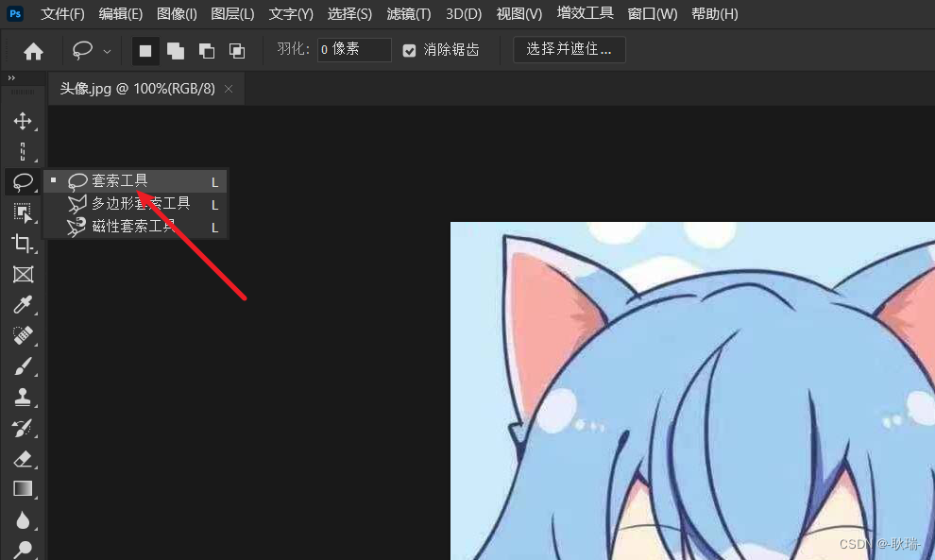Select the Object Selection tool
This screenshot has height=560, width=935.
23,212
